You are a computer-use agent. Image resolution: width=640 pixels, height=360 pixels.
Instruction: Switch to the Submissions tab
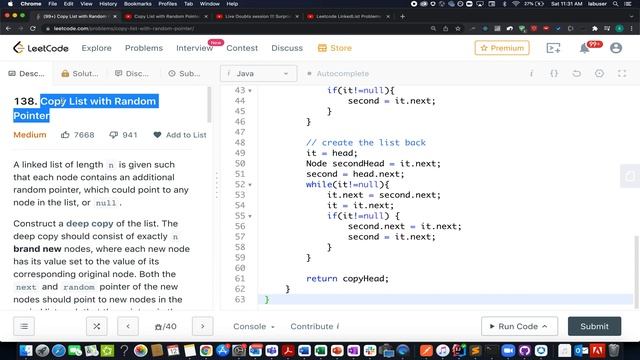point(184,73)
